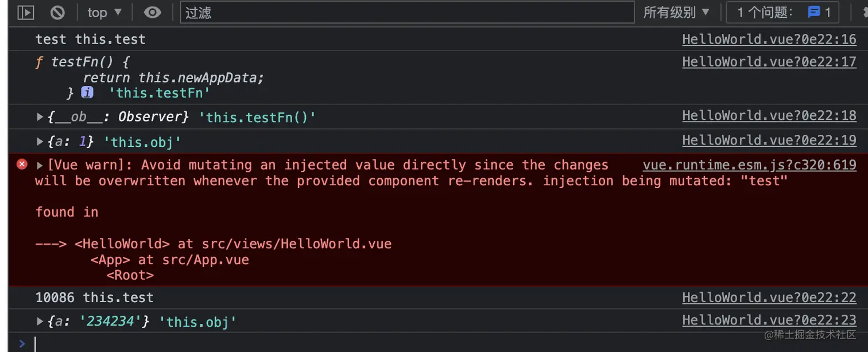Screen dimensions: 868x352
Task: Clear the console output
Action: tap(57, 12)
